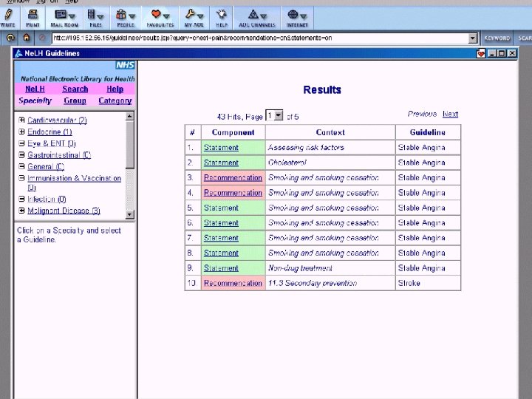Screen dimensions: 532x399
Task: Click specialty list scrollbar down arrow
Action: pyautogui.click(x=129, y=214)
